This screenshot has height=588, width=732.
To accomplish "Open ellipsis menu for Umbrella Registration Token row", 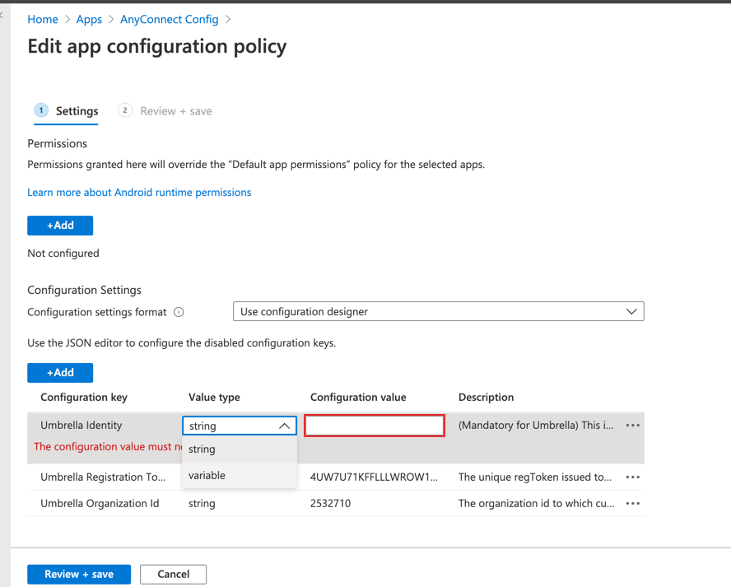I will point(633,477).
